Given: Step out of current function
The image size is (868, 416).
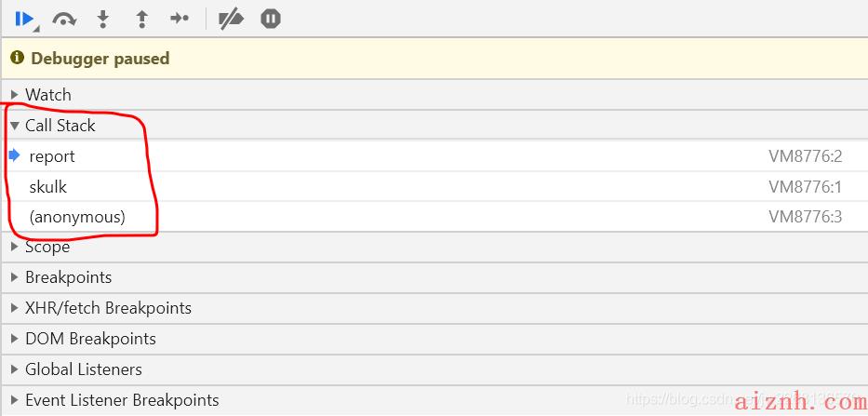Looking at the screenshot, I should pos(141,19).
